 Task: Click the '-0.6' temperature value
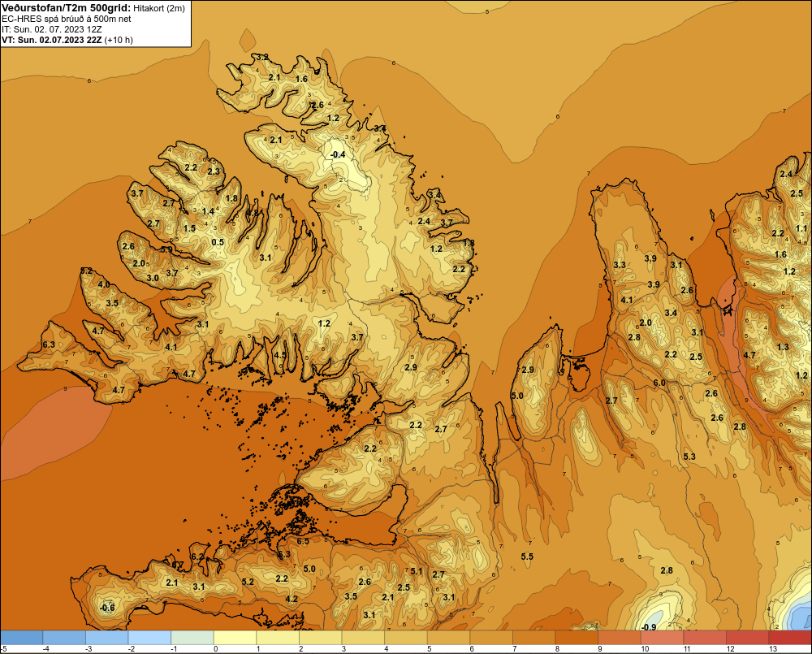pyautogui.click(x=107, y=608)
